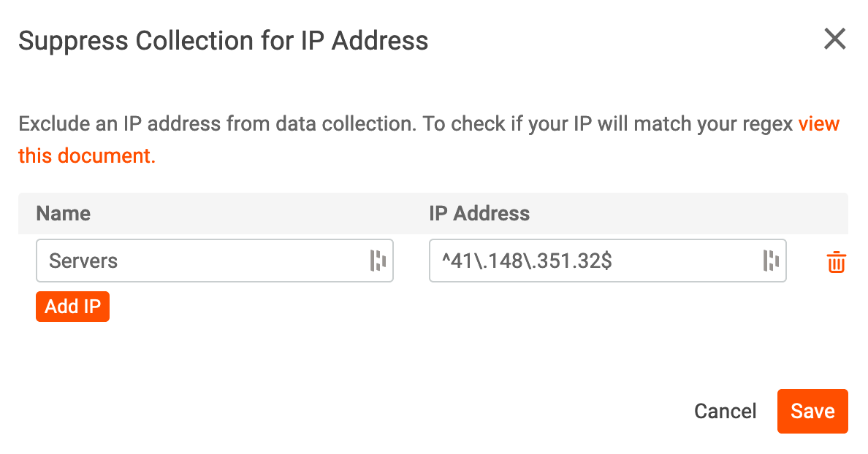The width and height of the screenshot is (868, 454).
Task: Save the IP suppression settings
Action: [812, 411]
